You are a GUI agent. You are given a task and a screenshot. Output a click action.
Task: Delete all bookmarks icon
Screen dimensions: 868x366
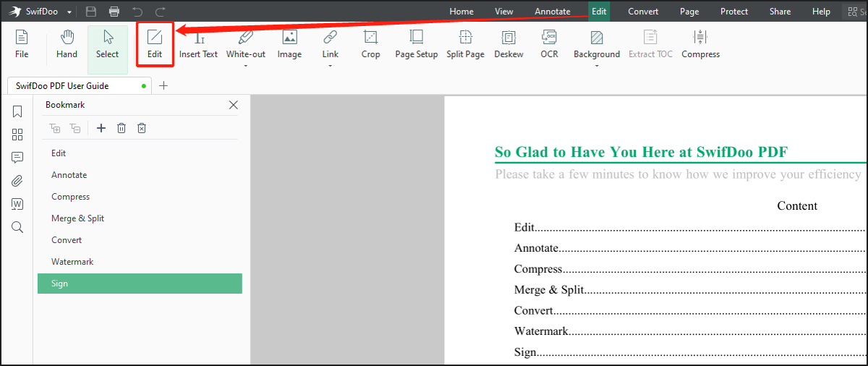click(142, 128)
